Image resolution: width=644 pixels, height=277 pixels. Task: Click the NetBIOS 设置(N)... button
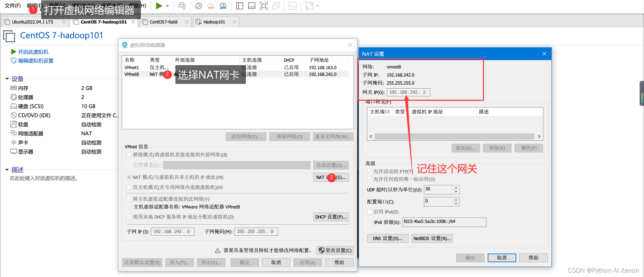(x=432, y=238)
